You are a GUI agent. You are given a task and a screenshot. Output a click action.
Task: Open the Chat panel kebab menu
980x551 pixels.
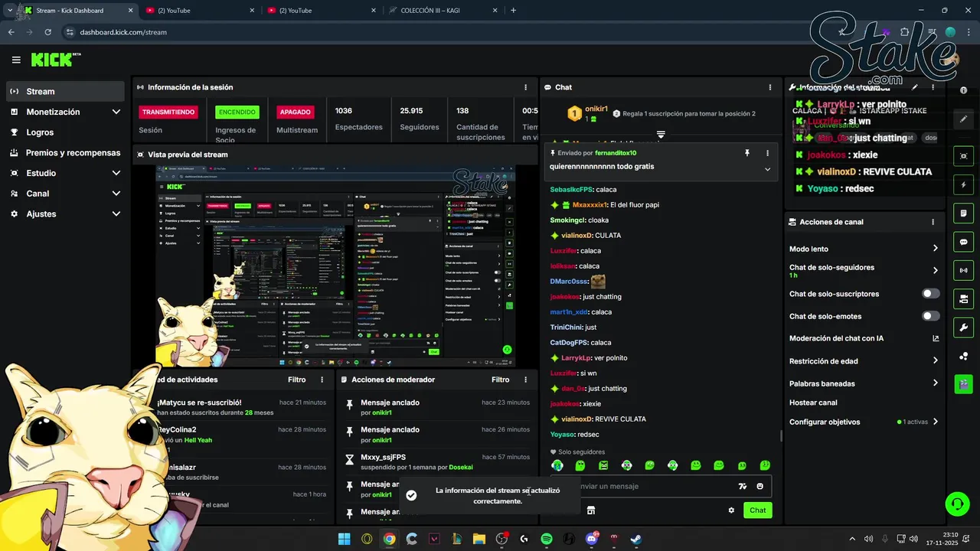point(769,87)
